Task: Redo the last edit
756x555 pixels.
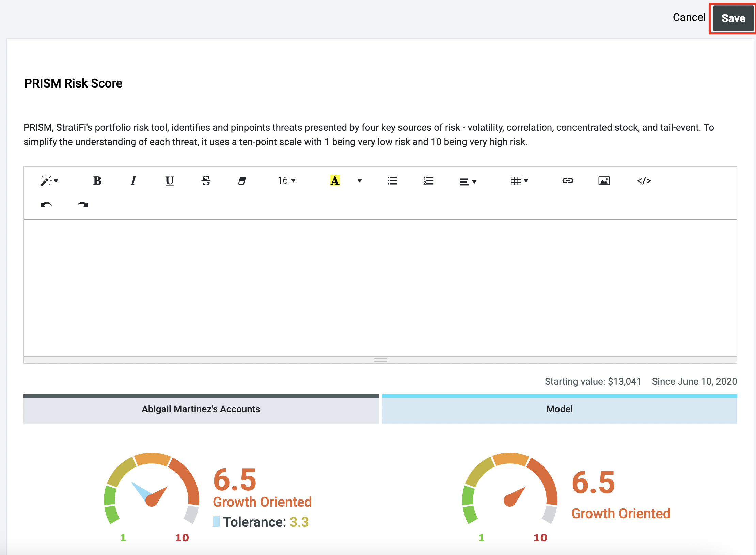Action: click(x=82, y=205)
